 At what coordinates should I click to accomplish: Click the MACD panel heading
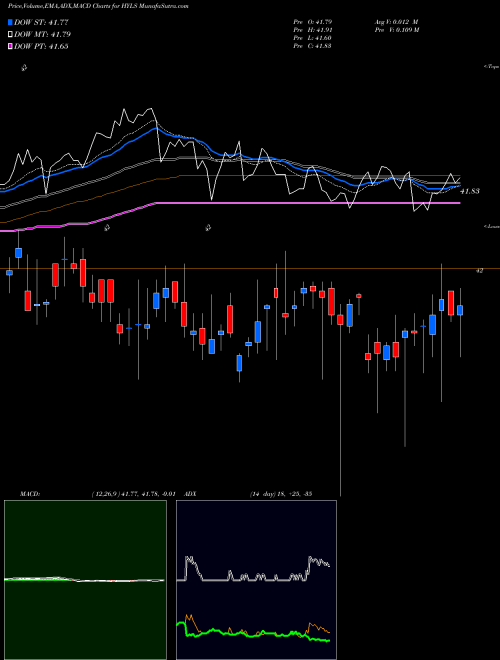pyautogui.click(x=29, y=494)
